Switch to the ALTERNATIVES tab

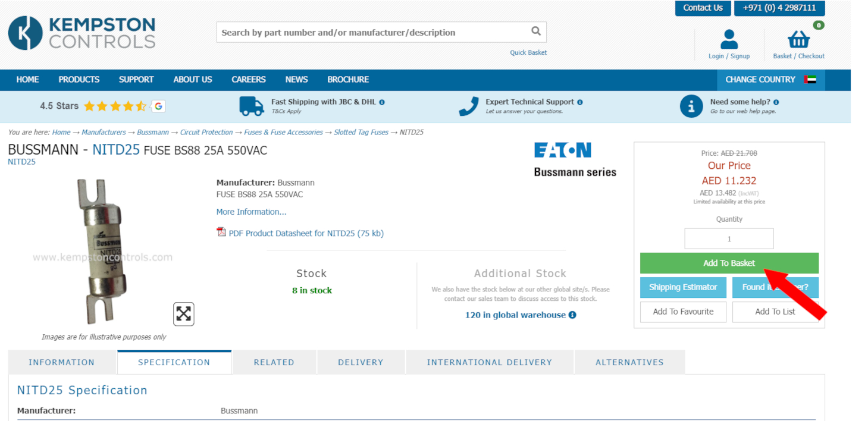coord(629,362)
